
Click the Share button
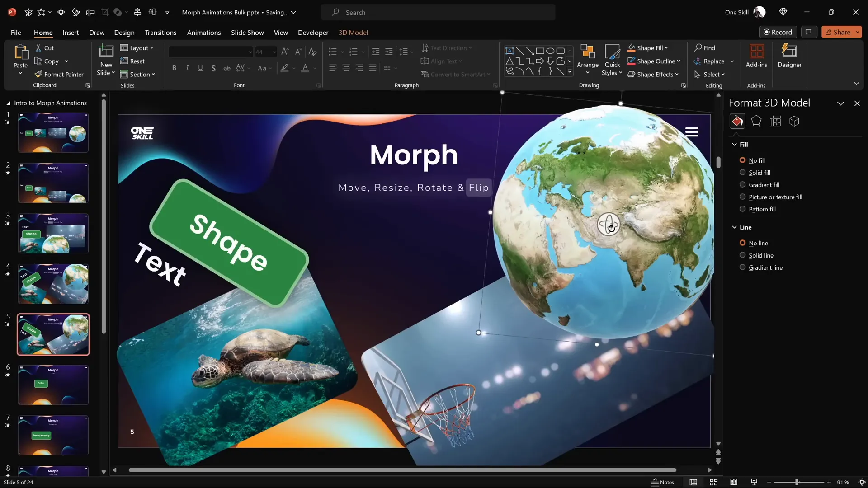pos(837,32)
